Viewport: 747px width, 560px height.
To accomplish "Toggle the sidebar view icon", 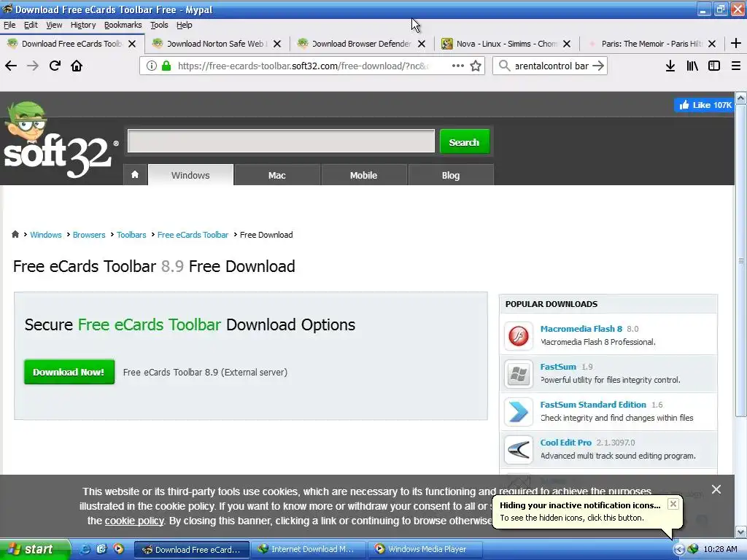I will click(714, 66).
